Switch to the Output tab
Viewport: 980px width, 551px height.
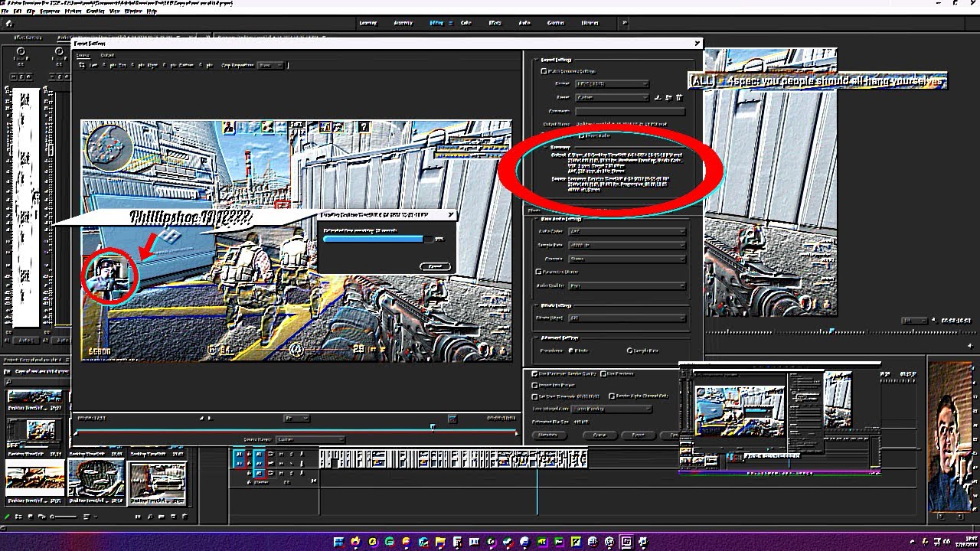tap(108, 55)
